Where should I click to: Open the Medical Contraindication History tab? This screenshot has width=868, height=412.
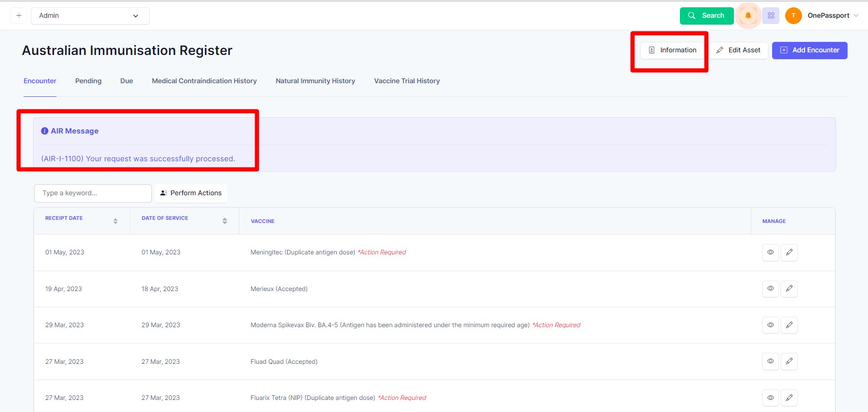[x=204, y=81]
